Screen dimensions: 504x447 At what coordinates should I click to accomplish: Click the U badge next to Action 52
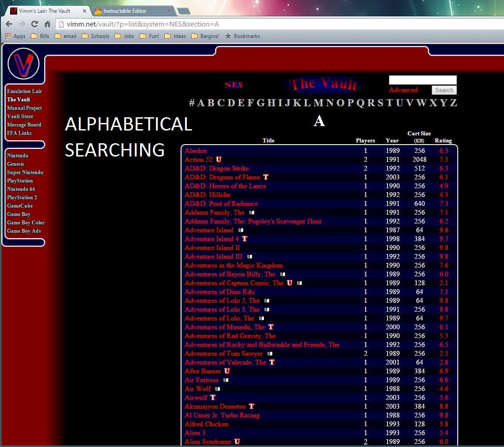219,160
